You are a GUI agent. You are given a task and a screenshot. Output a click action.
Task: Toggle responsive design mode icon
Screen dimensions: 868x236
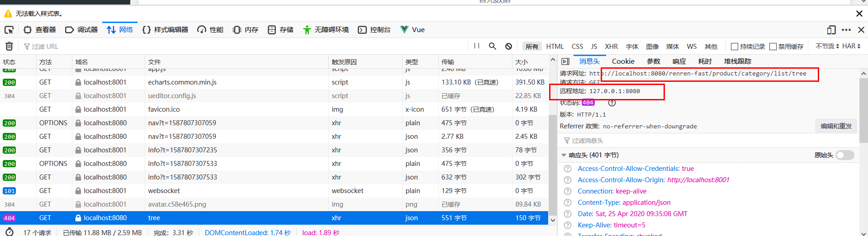click(831, 30)
